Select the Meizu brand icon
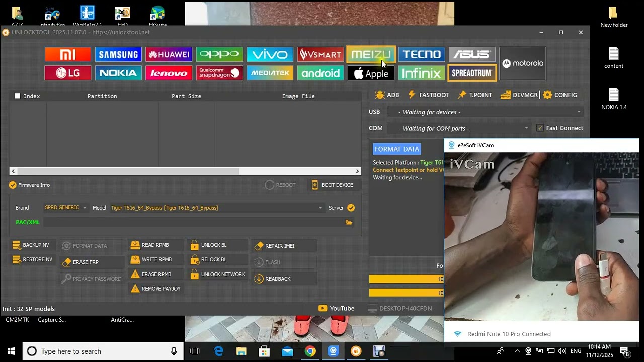Viewport: 644px width, 362px height. coord(371,54)
